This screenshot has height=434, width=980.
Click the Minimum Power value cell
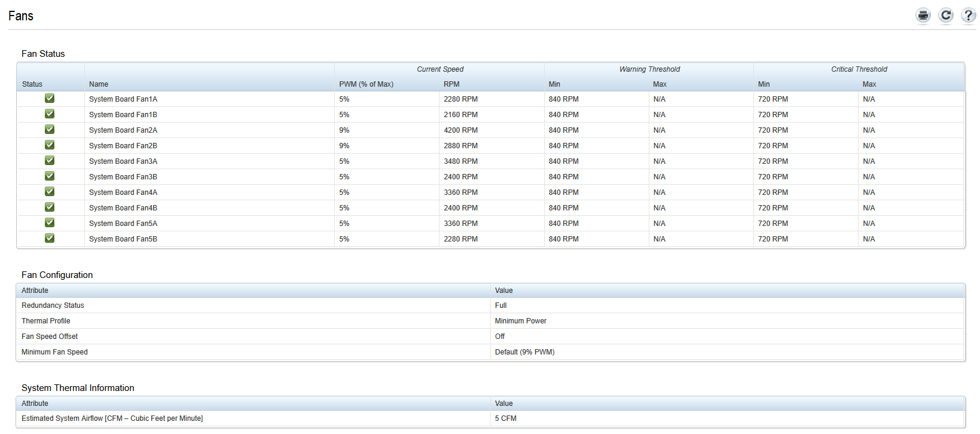520,321
